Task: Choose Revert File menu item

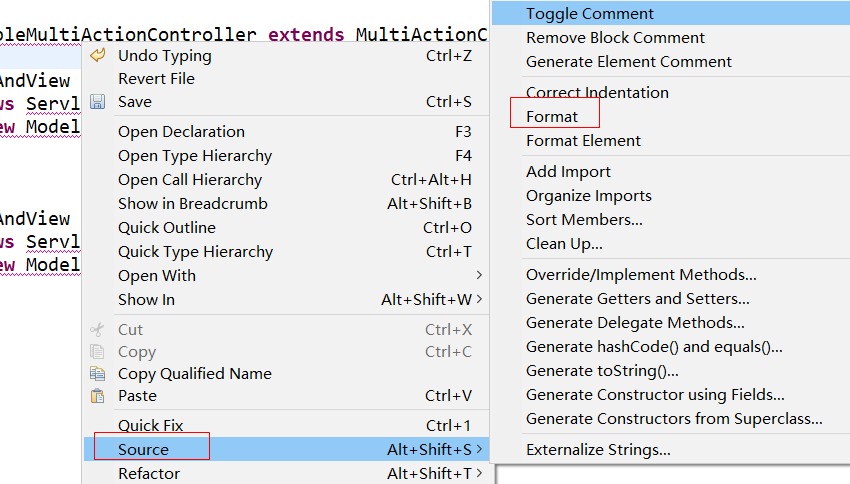Action: coord(156,79)
